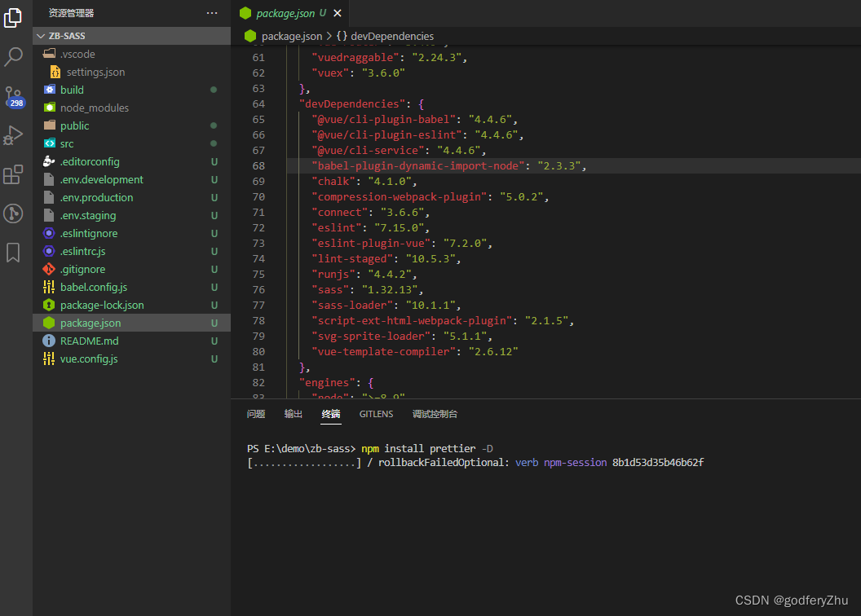Image resolution: width=861 pixels, height=616 pixels.
Task: Open .env.development file
Action: (132, 179)
